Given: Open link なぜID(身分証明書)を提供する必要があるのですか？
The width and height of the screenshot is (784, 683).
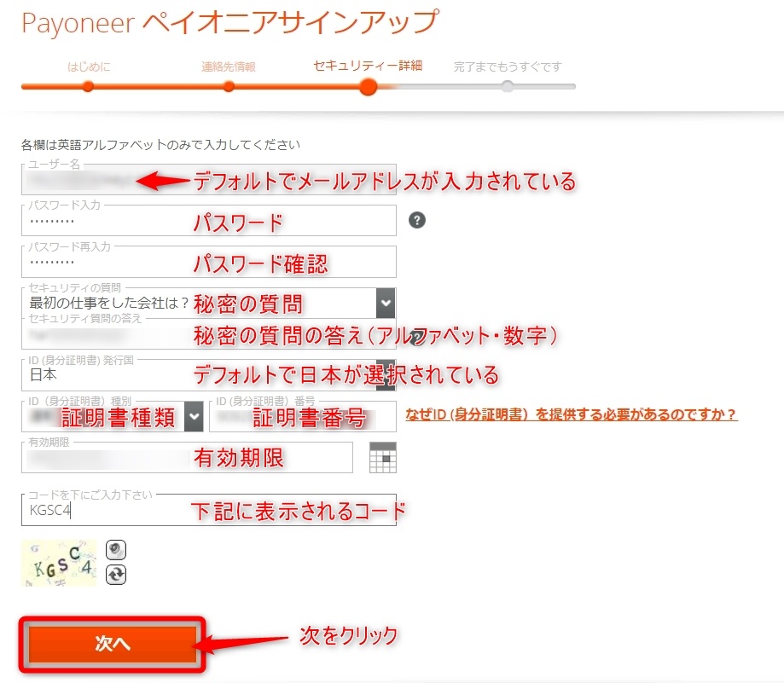Looking at the screenshot, I should (x=571, y=414).
